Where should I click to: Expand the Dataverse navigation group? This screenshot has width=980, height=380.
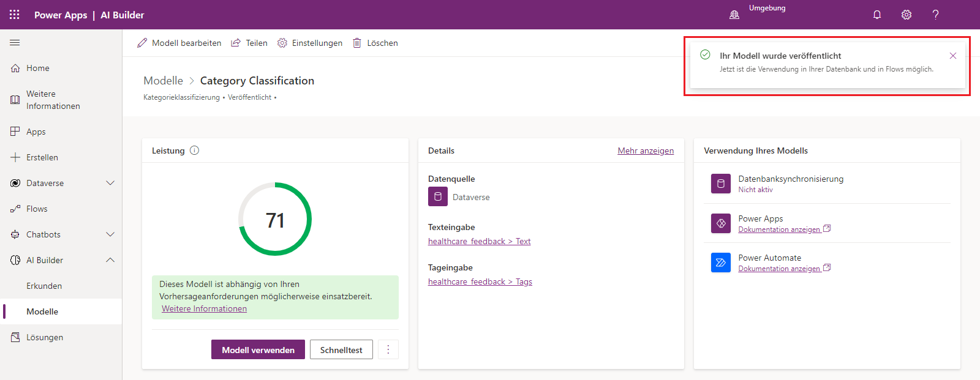tap(110, 183)
